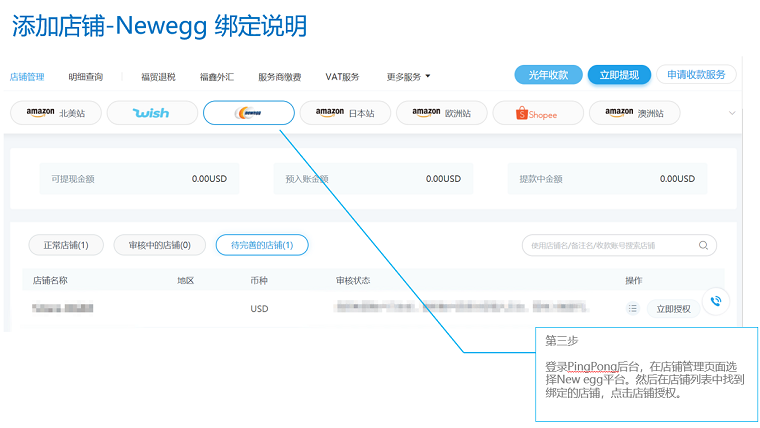Image resolution: width=760 pixels, height=428 pixels.
Task: Expand the platform list chevron
Action: coord(732,113)
